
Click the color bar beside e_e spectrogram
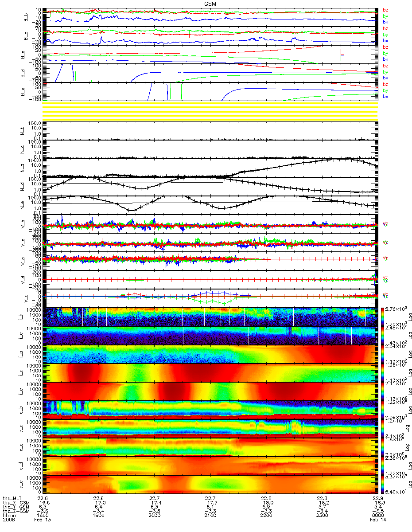point(382,485)
